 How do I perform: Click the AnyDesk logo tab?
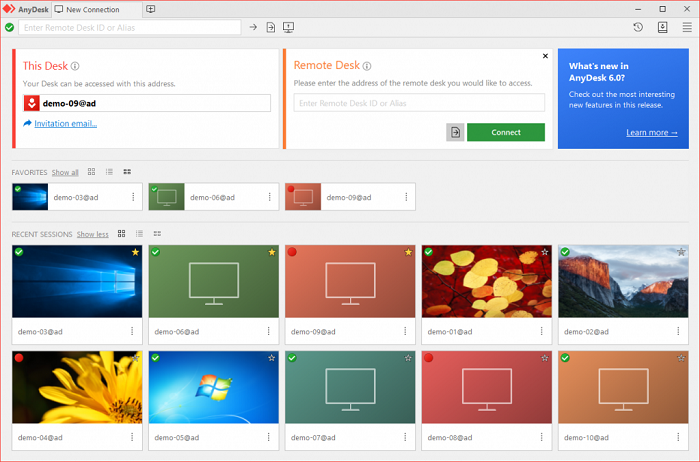pos(26,9)
